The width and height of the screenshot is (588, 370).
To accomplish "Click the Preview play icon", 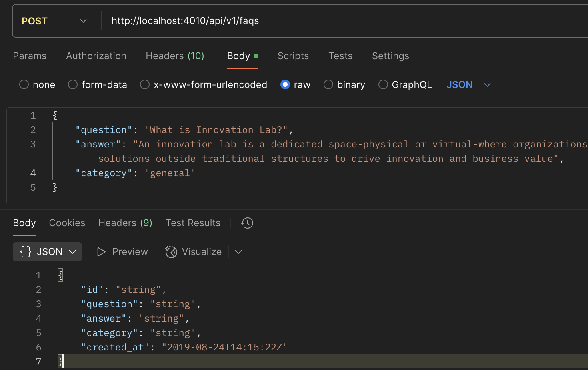I will (x=101, y=252).
